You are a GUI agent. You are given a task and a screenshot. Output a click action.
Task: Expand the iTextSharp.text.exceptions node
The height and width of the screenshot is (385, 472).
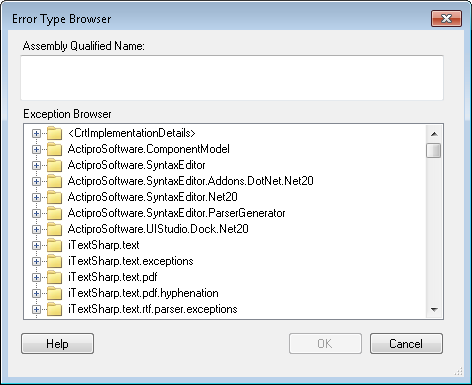(x=36, y=261)
